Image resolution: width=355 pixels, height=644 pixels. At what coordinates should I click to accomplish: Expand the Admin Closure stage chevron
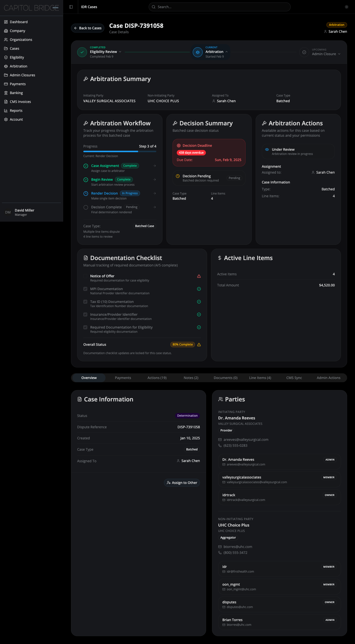point(339,54)
